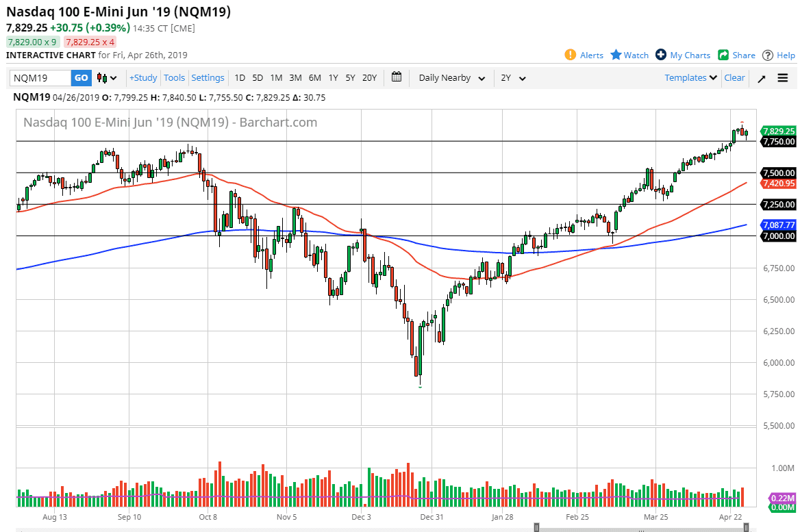Select the 5Y timeframe
The width and height of the screenshot is (800, 532).
(350, 77)
